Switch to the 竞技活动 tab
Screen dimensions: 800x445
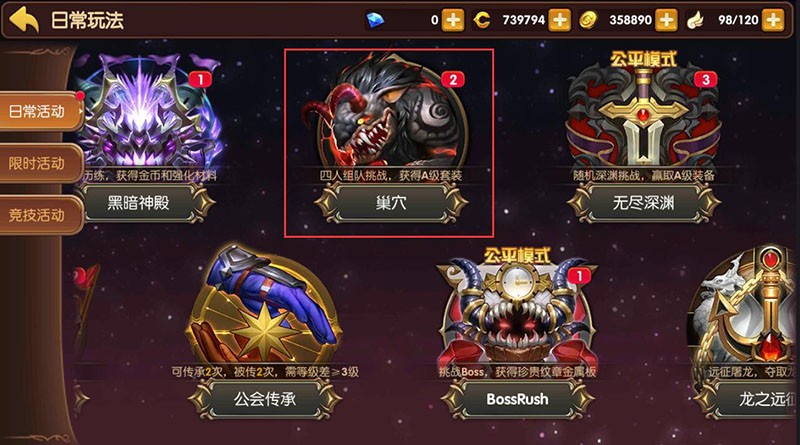coord(40,215)
